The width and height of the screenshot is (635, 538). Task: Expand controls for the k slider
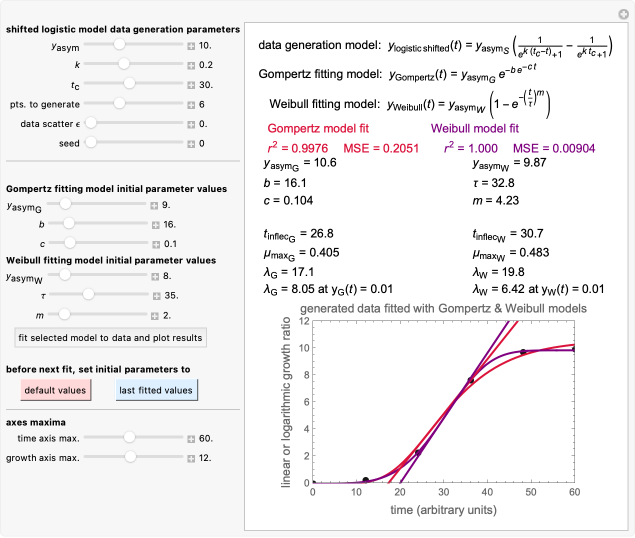[191, 65]
